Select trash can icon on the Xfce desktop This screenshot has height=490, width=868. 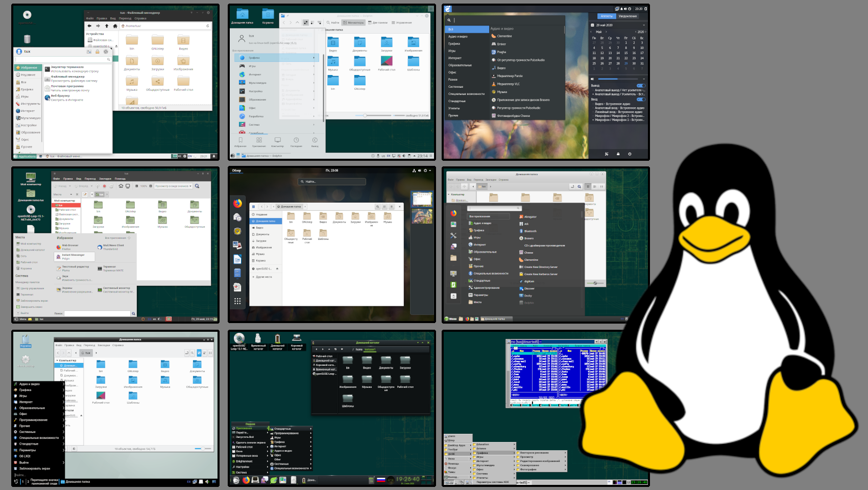pos(27,39)
